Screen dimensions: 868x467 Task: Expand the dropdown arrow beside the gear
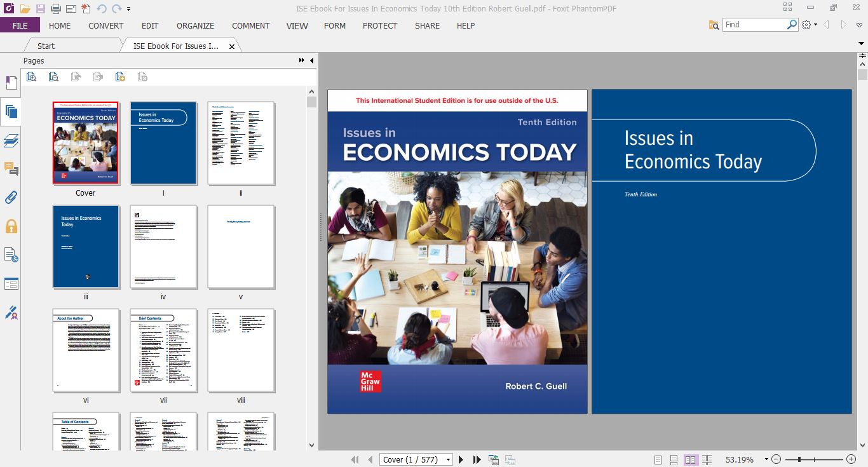click(815, 25)
